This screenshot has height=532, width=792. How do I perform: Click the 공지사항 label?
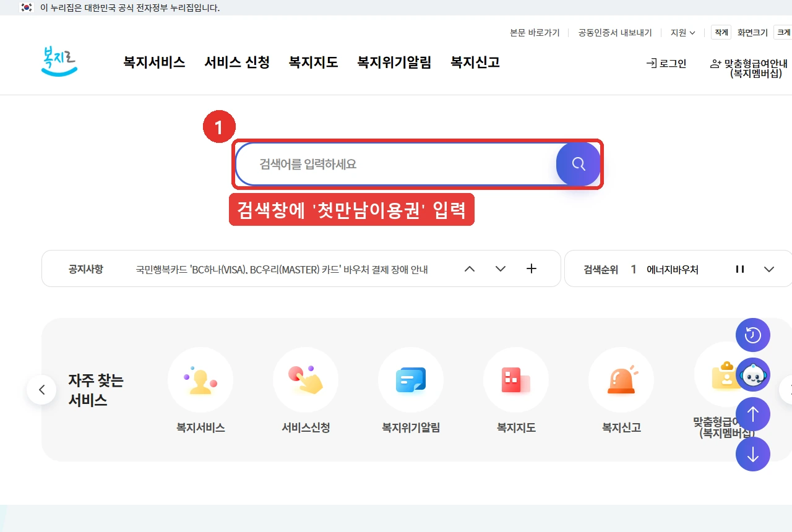(85, 269)
